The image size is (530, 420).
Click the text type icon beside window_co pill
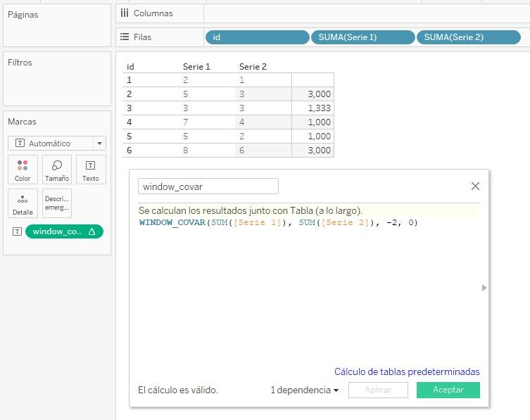pyautogui.click(x=16, y=231)
